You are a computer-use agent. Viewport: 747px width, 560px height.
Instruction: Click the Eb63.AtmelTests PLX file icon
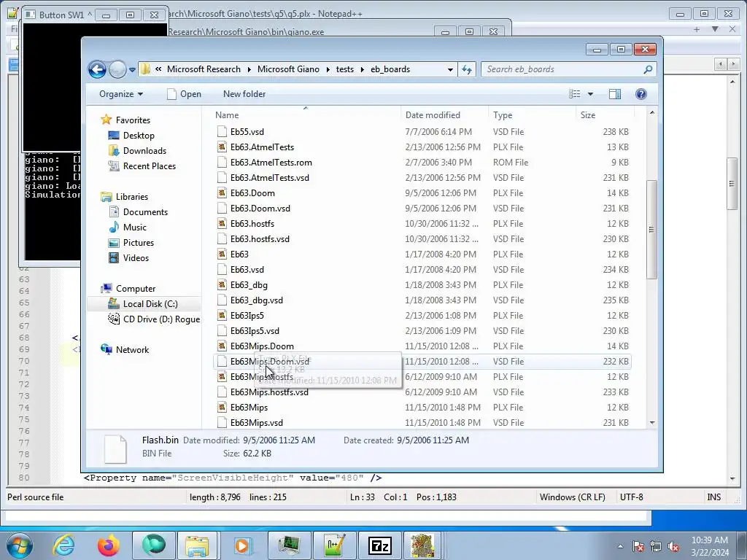tap(222, 147)
